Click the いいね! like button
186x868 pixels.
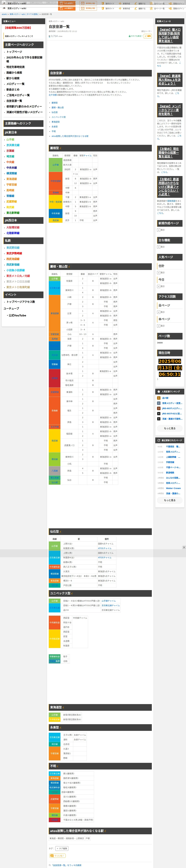57,856
